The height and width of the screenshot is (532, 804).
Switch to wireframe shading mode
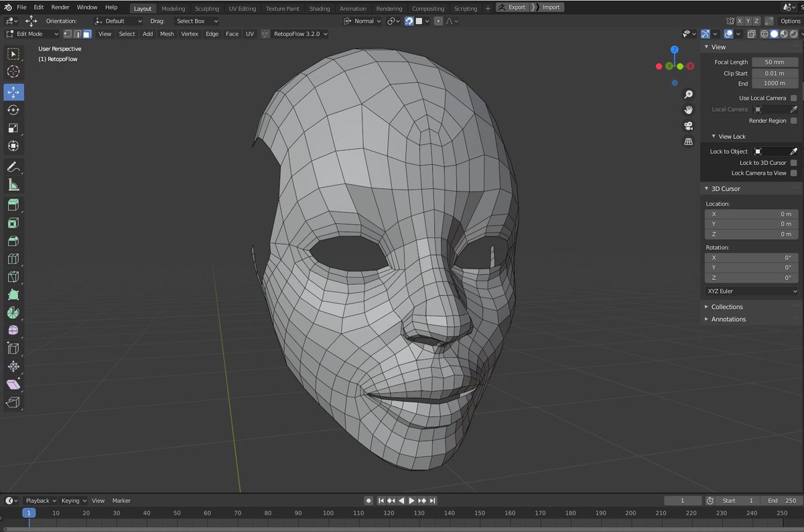click(764, 34)
